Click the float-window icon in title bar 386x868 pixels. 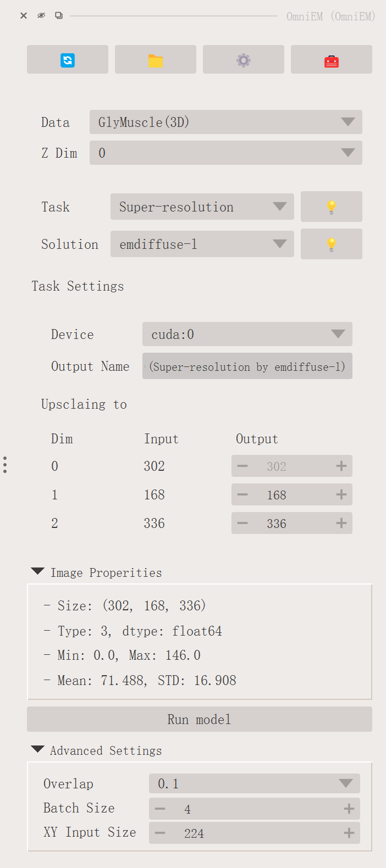pyautogui.click(x=59, y=16)
